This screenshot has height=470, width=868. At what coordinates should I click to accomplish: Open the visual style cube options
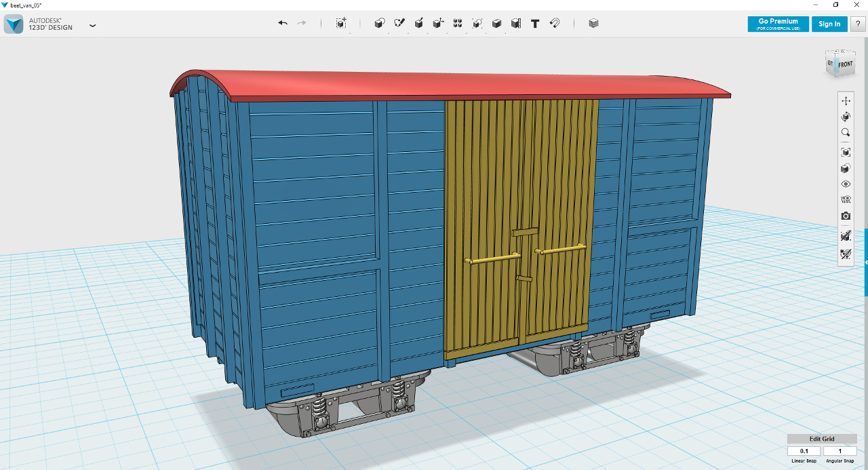(846, 168)
